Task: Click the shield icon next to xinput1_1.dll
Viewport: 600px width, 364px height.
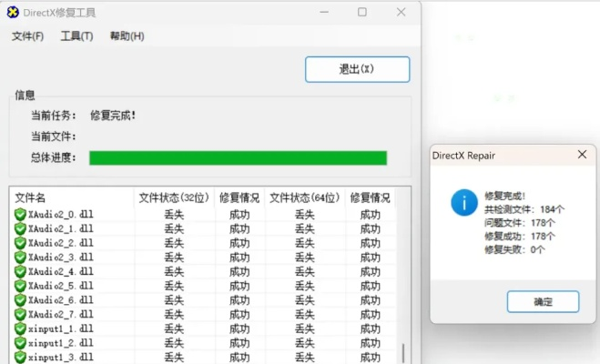Action: pyautogui.click(x=20, y=329)
